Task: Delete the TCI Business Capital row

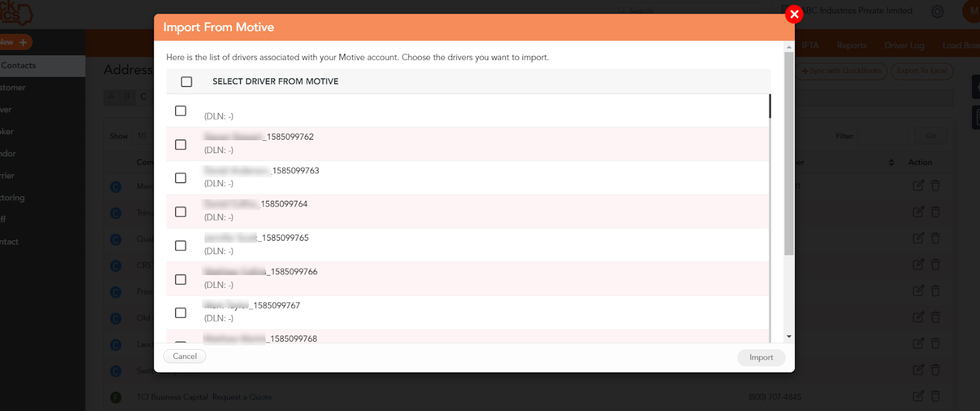Action: (x=935, y=396)
